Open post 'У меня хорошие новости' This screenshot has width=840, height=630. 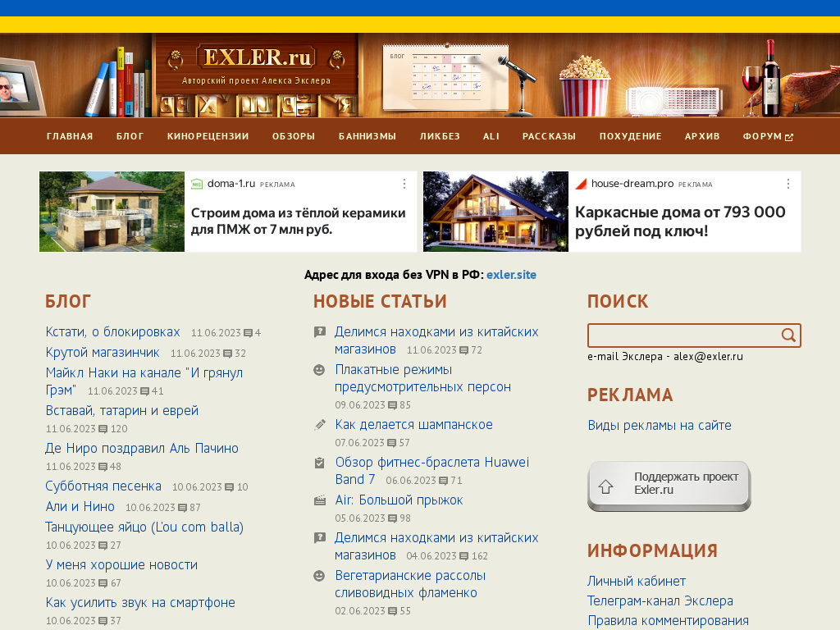click(x=121, y=564)
